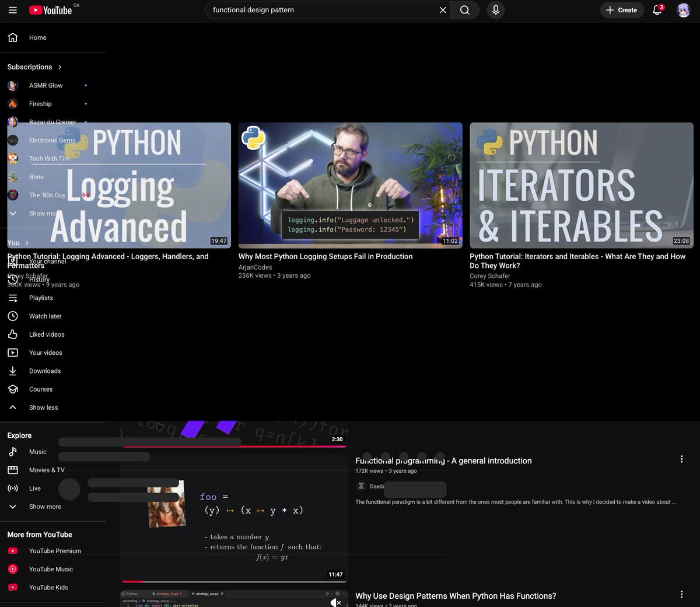The width and height of the screenshot is (700, 607).
Task: Click the magnifier search button
Action: pyautogui.click(x=465, y=10)
